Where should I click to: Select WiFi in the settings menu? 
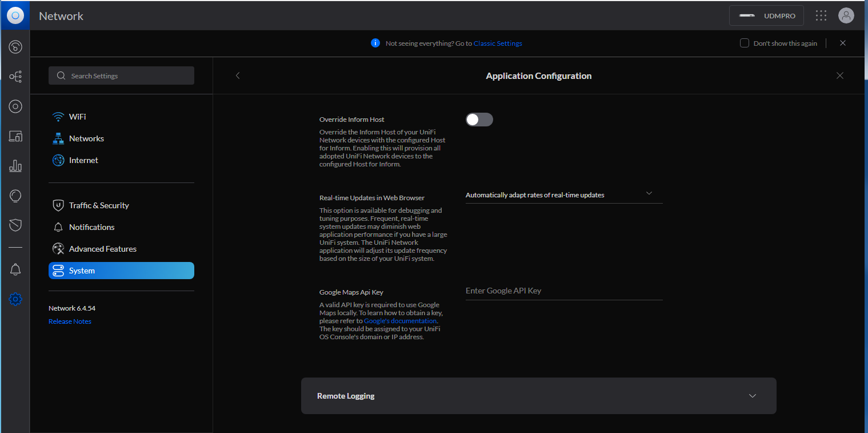pyautogui.click(x=78, y=117)
